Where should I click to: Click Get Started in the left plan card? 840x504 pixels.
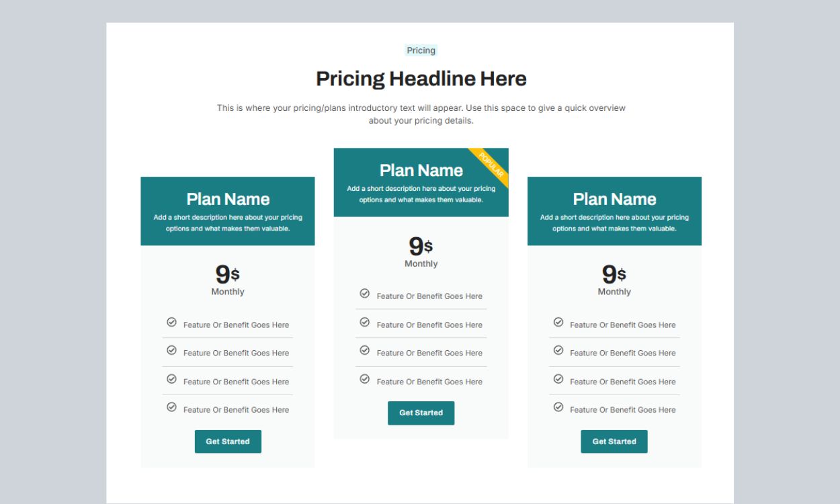point(228,442)
